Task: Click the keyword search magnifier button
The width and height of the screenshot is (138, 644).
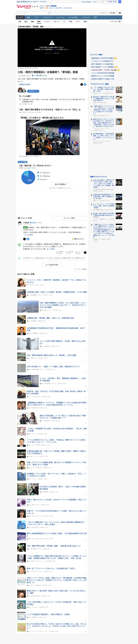Action: [49, 13]
